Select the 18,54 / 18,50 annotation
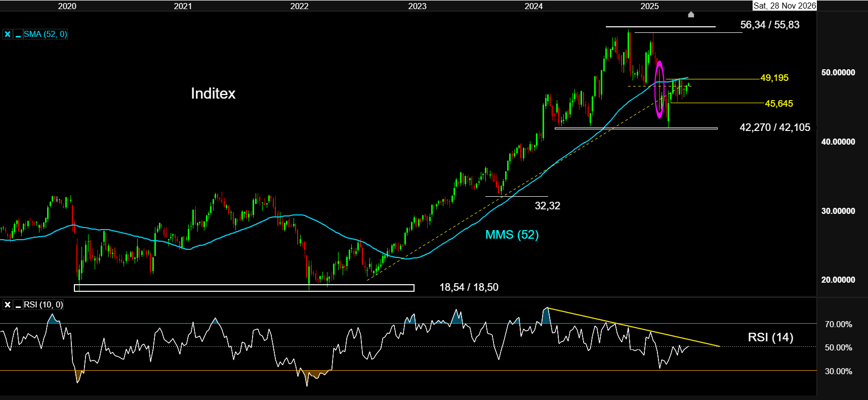Viewport: 868px width, 400px height. pos(469,287)
